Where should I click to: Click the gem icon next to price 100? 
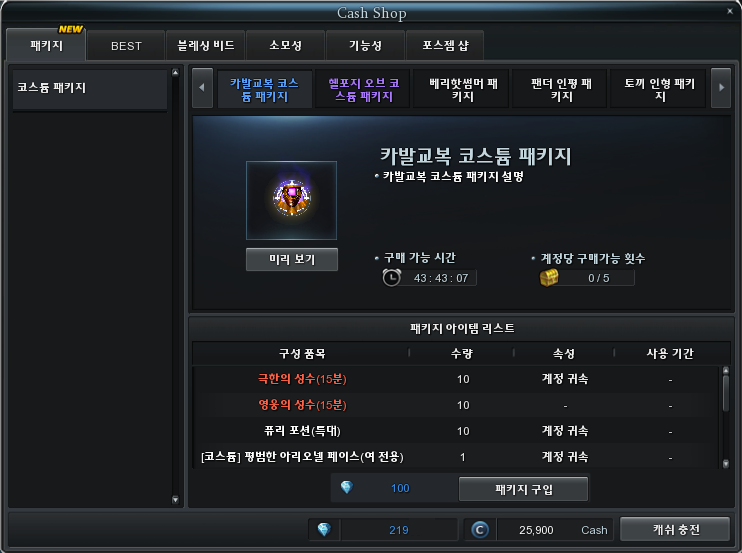point(347,487)
